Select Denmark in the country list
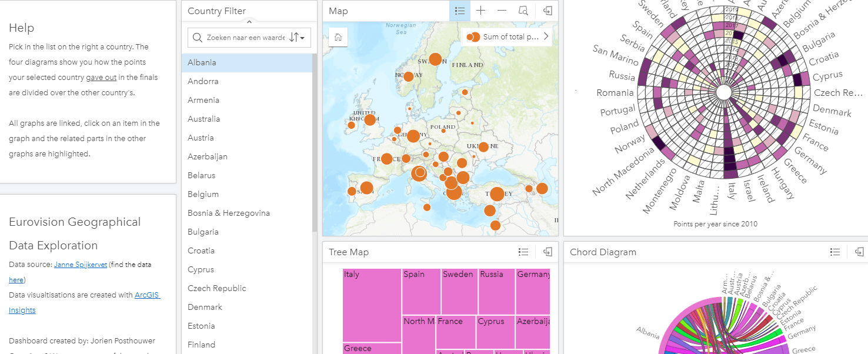 247,307
